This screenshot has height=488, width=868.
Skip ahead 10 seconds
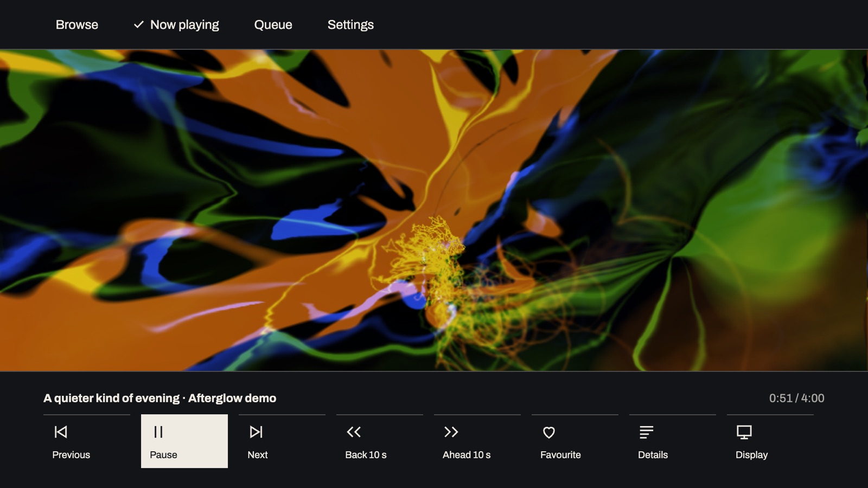(x=477, y=441)
